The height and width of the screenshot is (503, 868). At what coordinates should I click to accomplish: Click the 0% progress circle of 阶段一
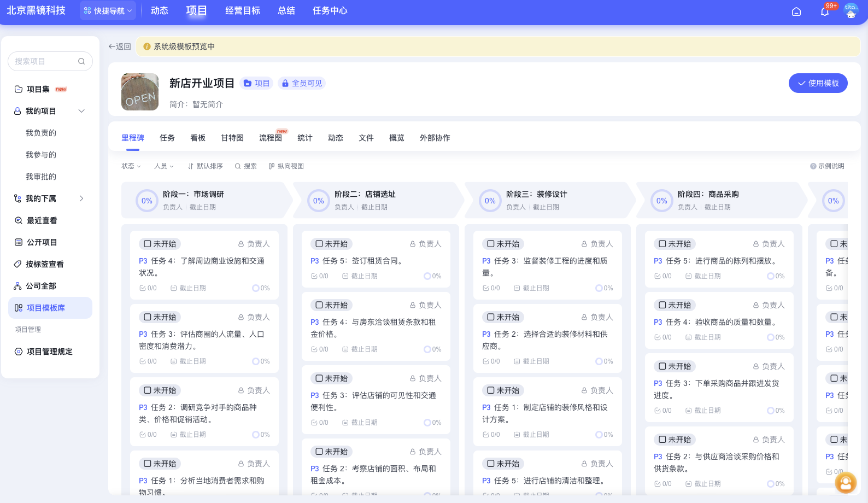147,201
